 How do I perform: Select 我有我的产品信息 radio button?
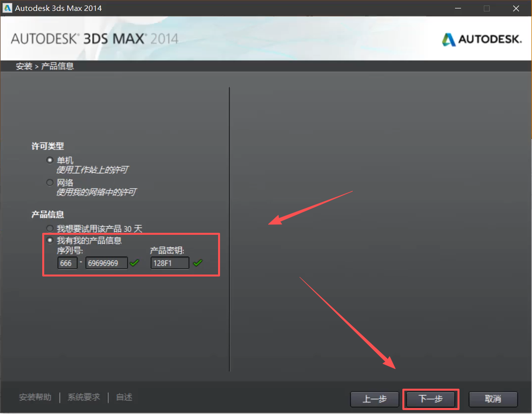(50, 240)
